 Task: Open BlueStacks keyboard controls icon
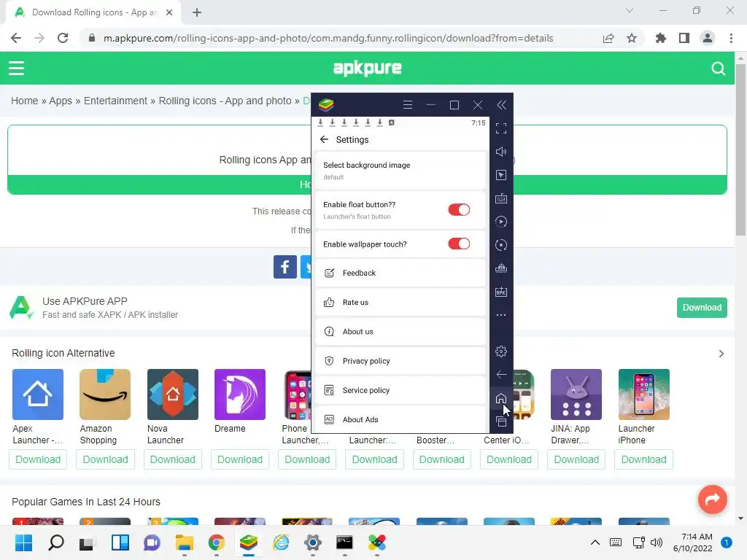click(500, 198)
